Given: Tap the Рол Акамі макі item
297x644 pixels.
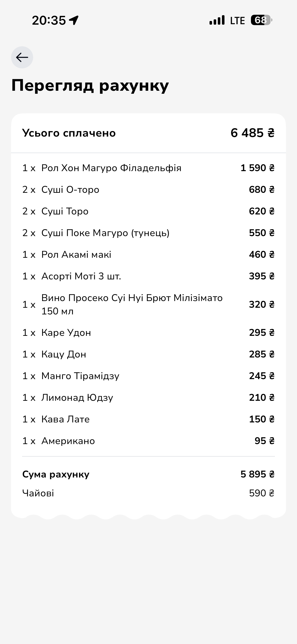Looking at the screenshot, I should 148,255.
